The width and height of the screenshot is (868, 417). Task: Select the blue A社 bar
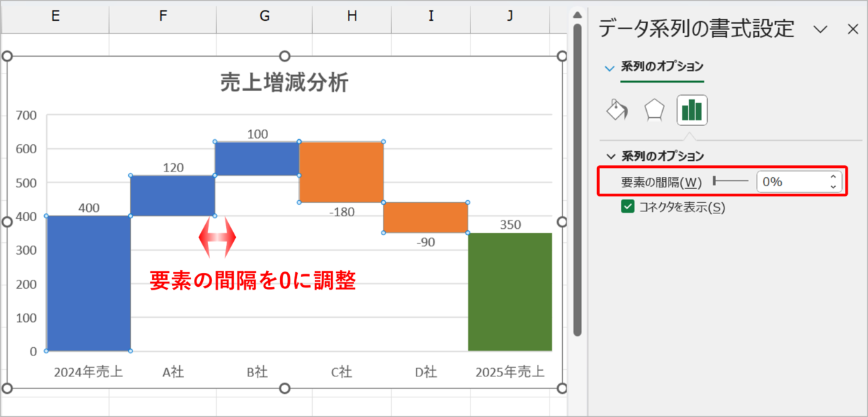[173, 195]
